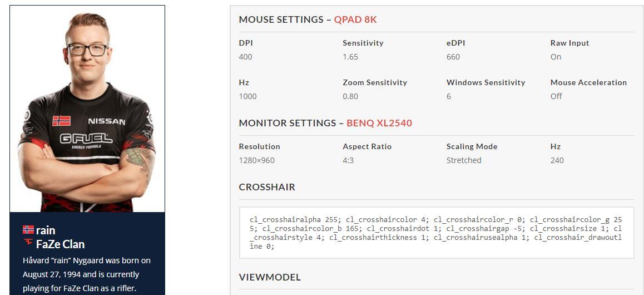Image resolution: width=644 pixels, height=295 pixels.
Task: Click the DPI value 400
Action: point(245,57)
